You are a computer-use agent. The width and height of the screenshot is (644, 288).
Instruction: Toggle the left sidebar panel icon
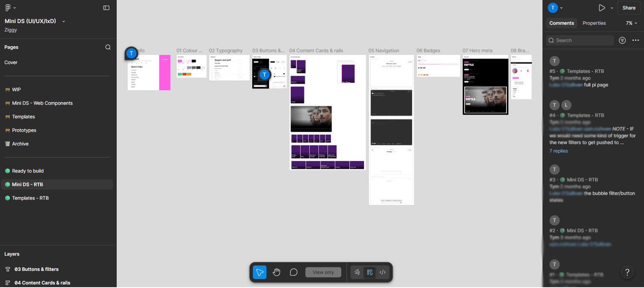pos(106,8)
